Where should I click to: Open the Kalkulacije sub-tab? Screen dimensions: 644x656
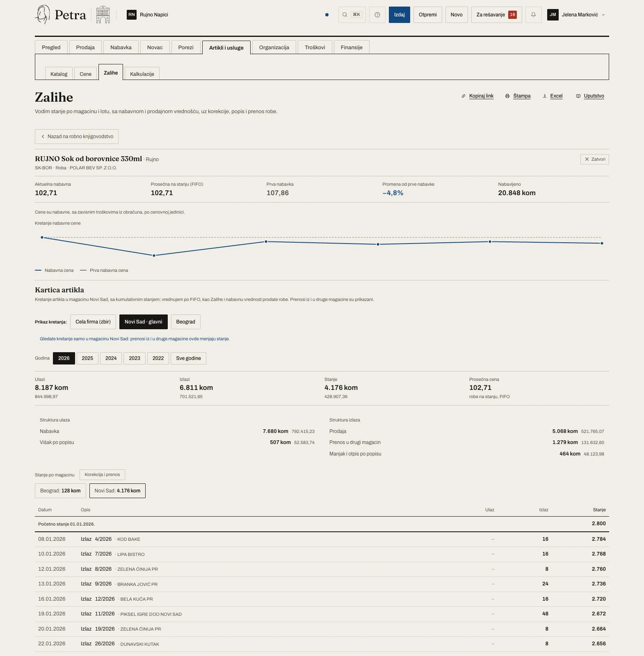click(x=142, y=74)
